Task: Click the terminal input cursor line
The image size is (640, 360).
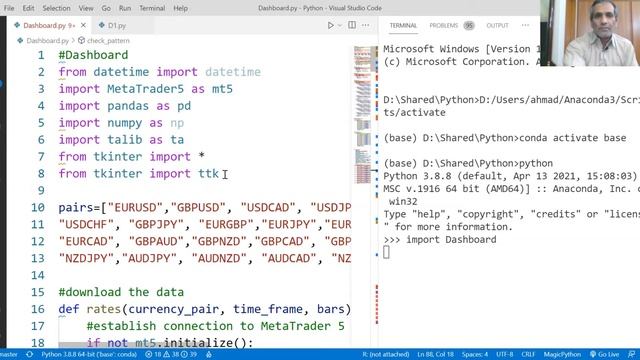Action: (386, 253)
